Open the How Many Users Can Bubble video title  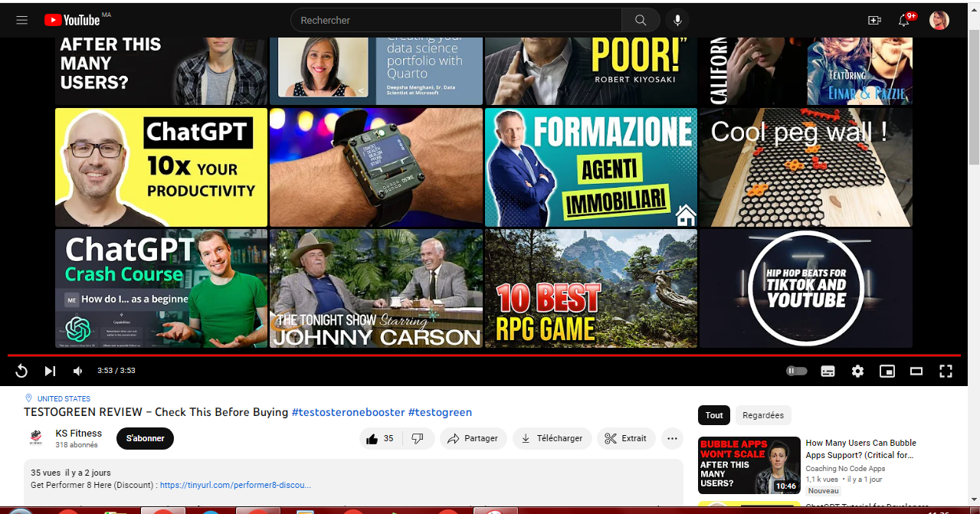coord(861,449)
